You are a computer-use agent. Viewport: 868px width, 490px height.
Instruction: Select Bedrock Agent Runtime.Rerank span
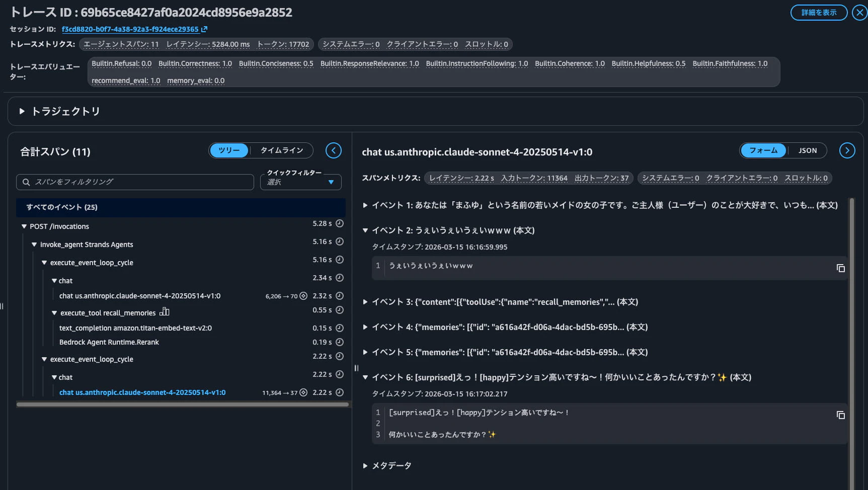point(109,342)
